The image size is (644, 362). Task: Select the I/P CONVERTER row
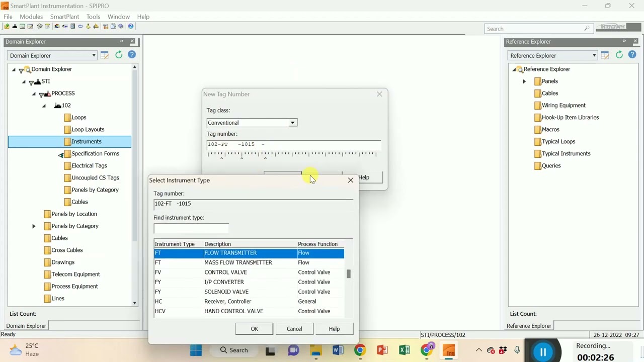point(249,282)
